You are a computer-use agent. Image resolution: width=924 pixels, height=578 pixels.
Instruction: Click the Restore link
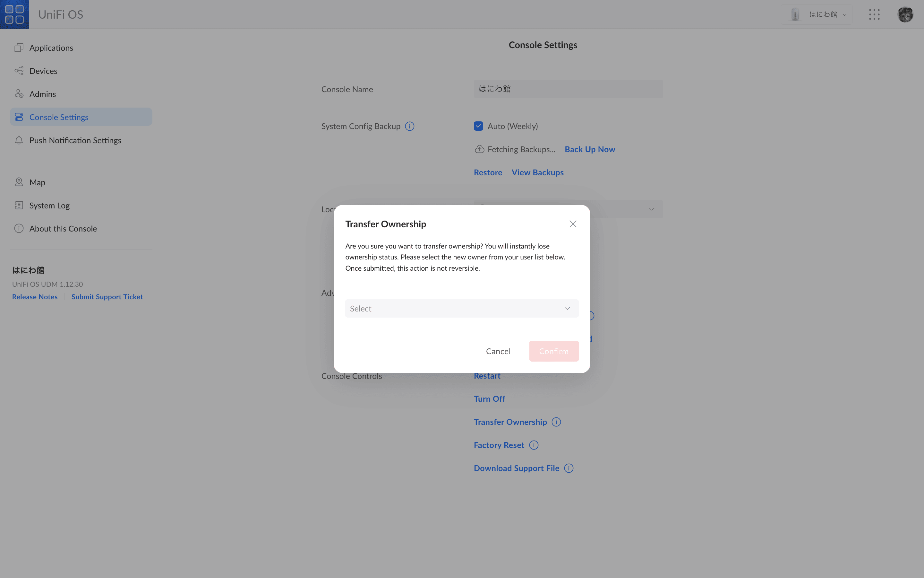tap(488, 172)
